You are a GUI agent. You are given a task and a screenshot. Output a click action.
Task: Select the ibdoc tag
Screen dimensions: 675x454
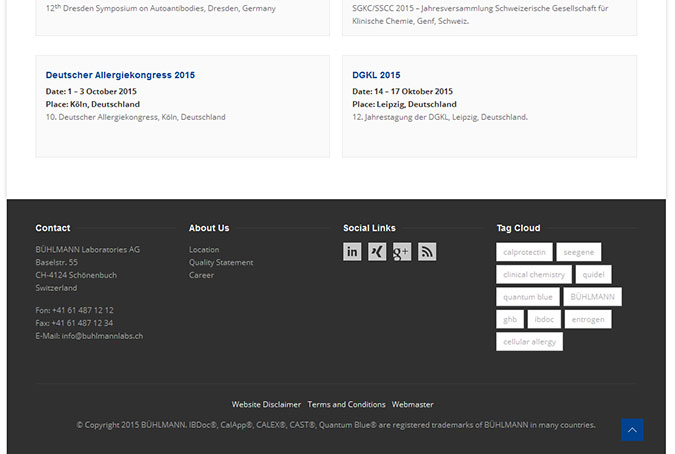pos(544,319)
